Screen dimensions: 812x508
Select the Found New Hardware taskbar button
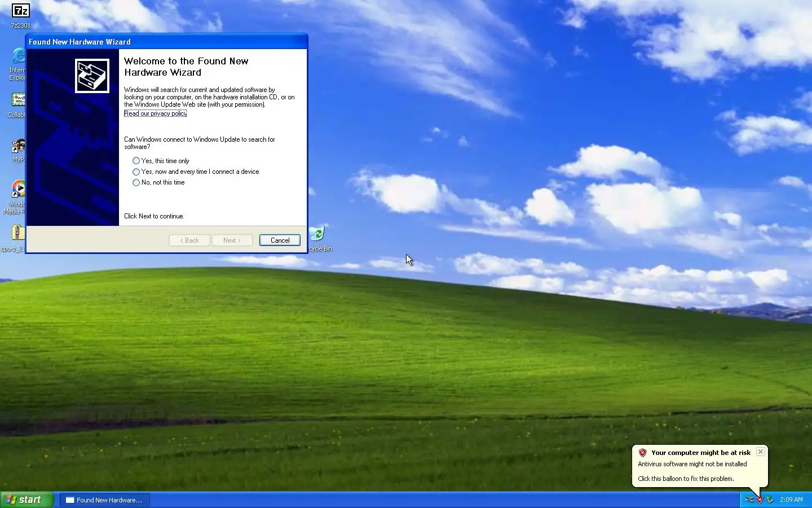click(105, 500)
